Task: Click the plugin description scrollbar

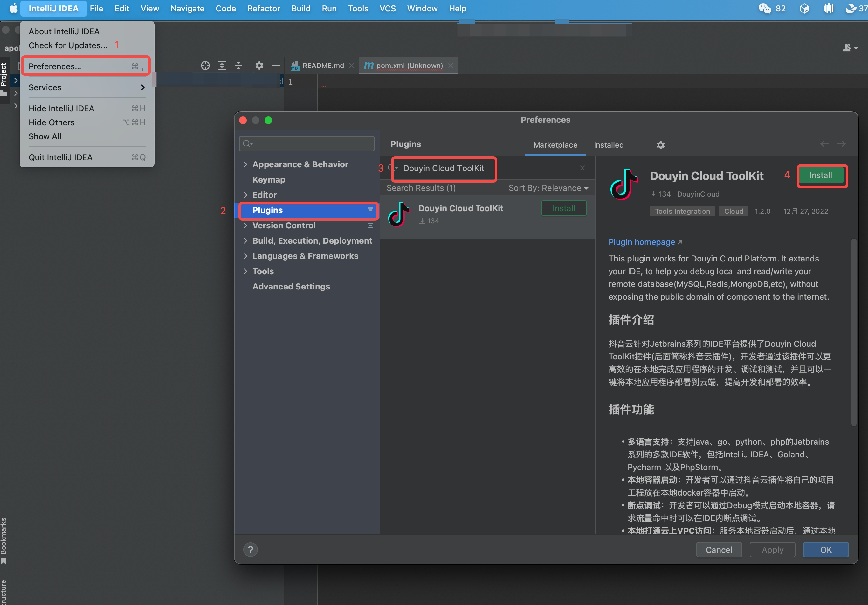Action: pyautogui.click(x=853, y=333)
